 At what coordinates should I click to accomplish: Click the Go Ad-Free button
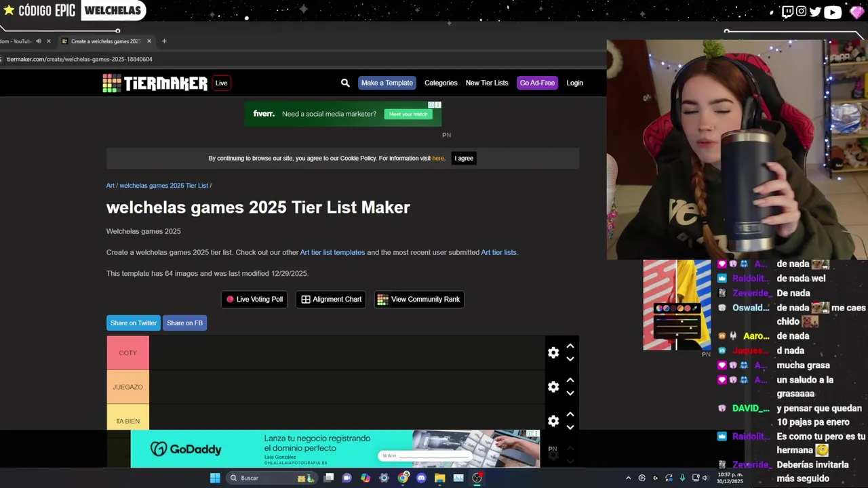537,83
